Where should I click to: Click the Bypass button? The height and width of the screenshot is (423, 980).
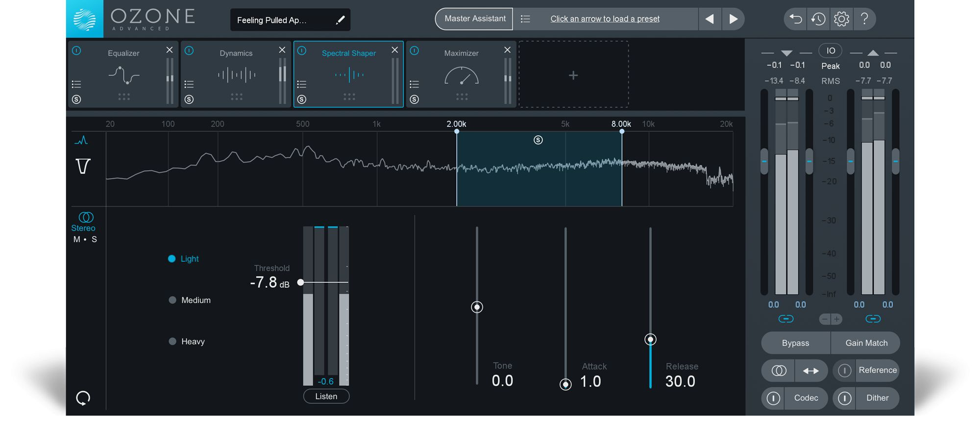[796, 343]
